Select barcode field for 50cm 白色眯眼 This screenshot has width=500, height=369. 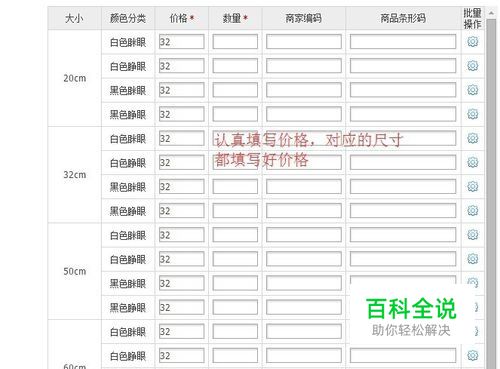[x=403, y=235]
